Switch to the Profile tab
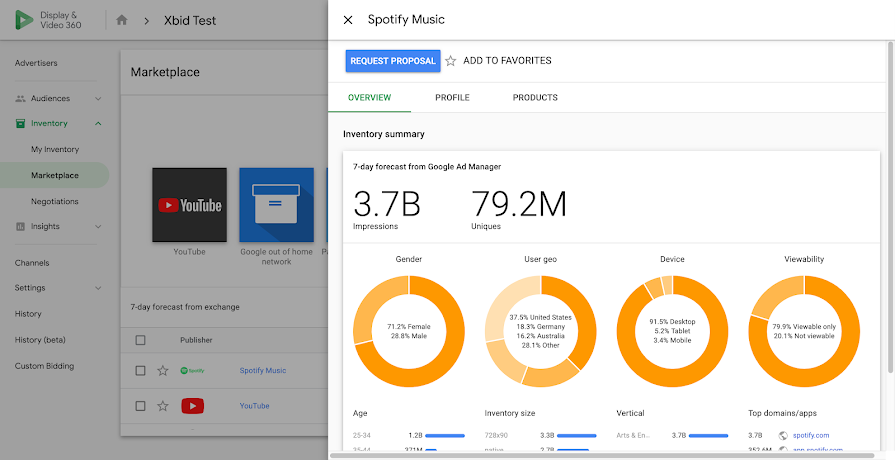The height and width of the screenshot is (460, 895). pos(452,98)
